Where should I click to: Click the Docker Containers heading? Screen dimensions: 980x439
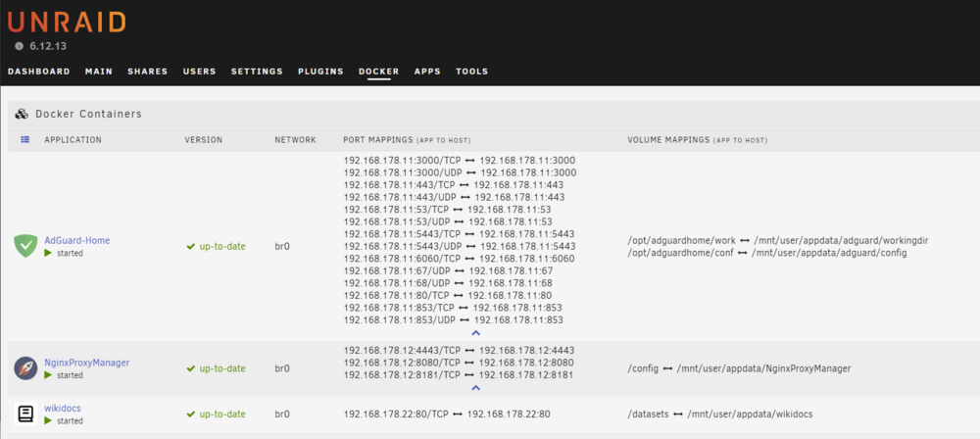coord(88,114)
